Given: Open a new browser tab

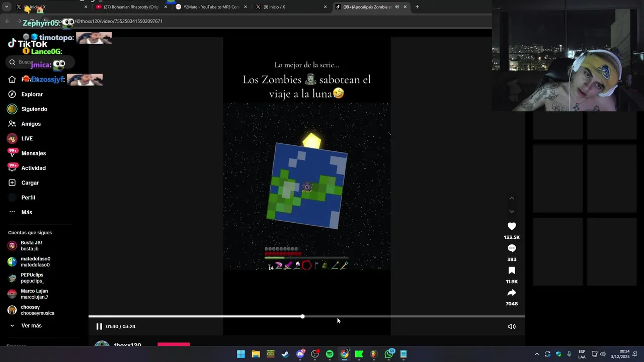Looking at the screenshot, I should point(417,7).
